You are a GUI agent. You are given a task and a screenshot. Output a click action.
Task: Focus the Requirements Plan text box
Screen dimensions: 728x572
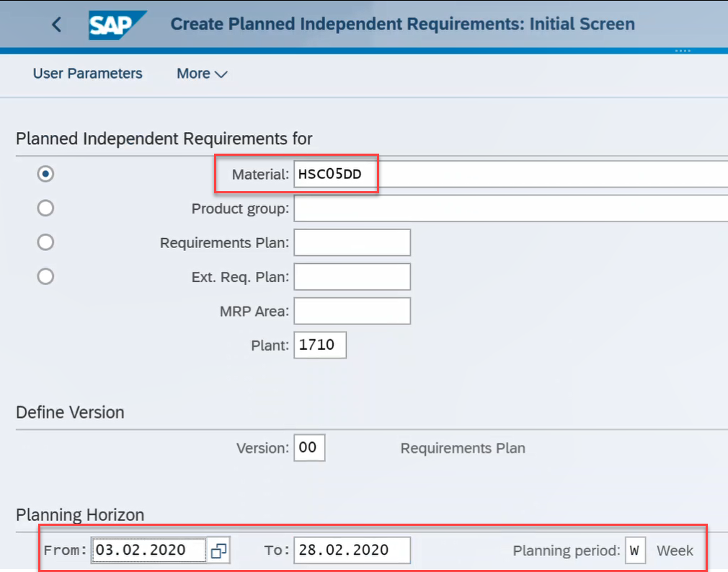tap(352, 242)
